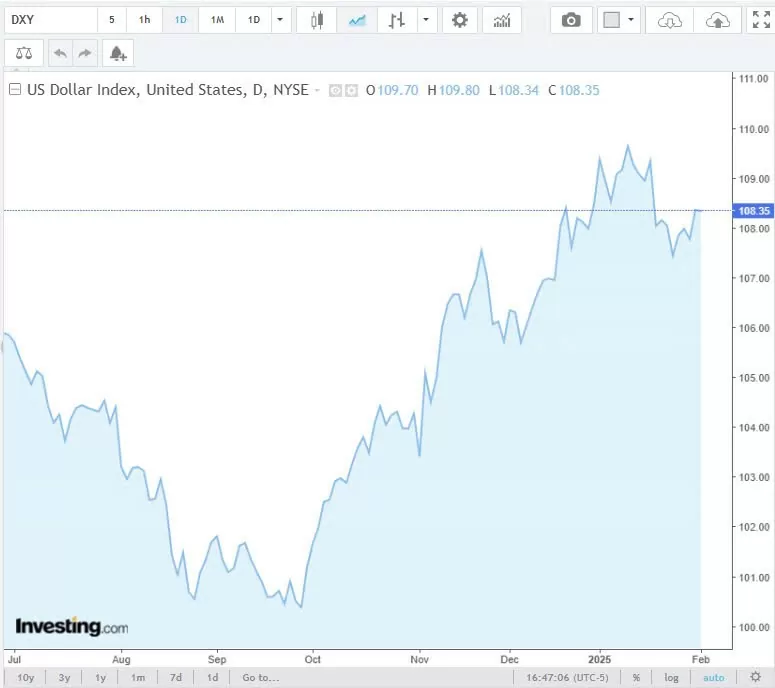Click the 2025 time axis label
The height and width of the screenshot is (688, 775).
(599, 659)
